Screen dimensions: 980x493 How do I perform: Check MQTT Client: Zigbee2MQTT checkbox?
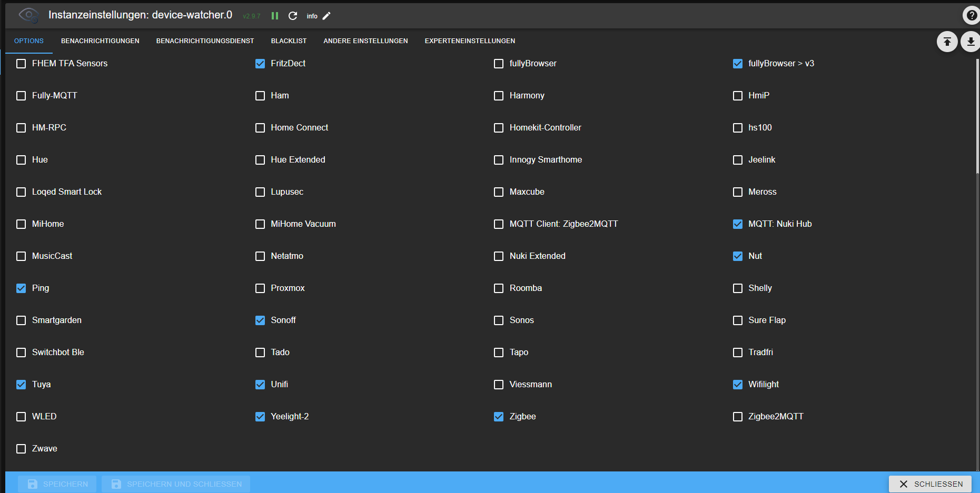click(499, 224)
